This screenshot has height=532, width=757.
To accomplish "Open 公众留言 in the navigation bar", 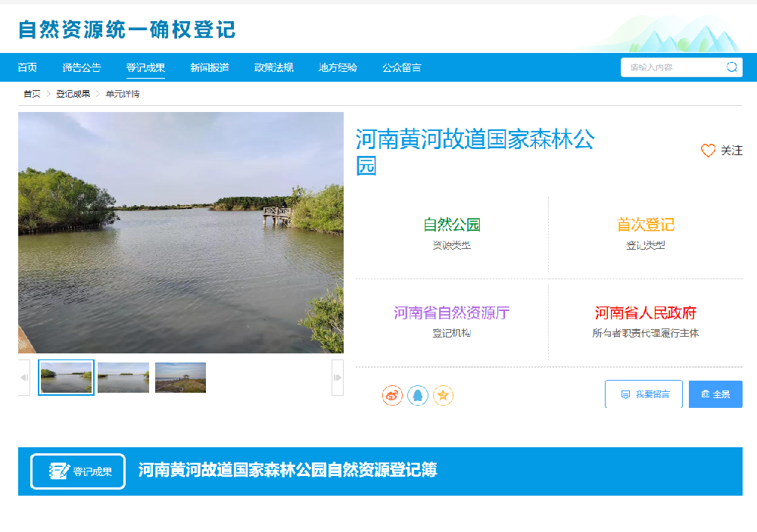I will pos(402,67).
